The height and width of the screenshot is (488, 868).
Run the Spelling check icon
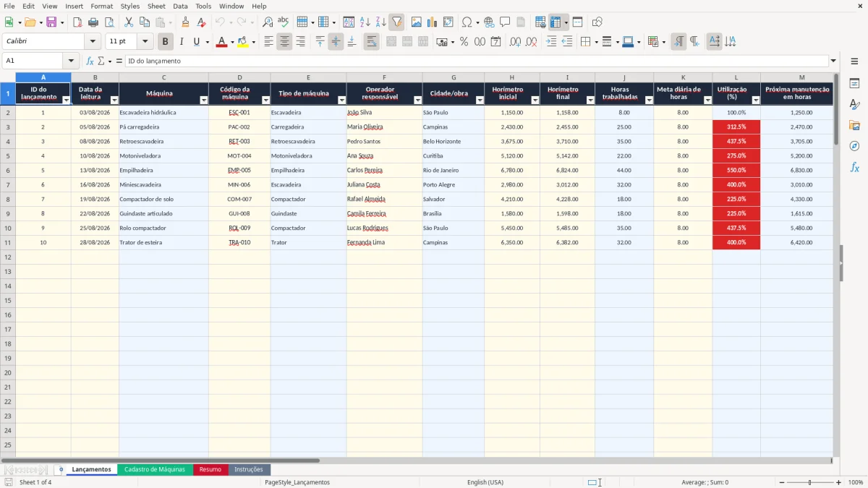tap(283, 22)
